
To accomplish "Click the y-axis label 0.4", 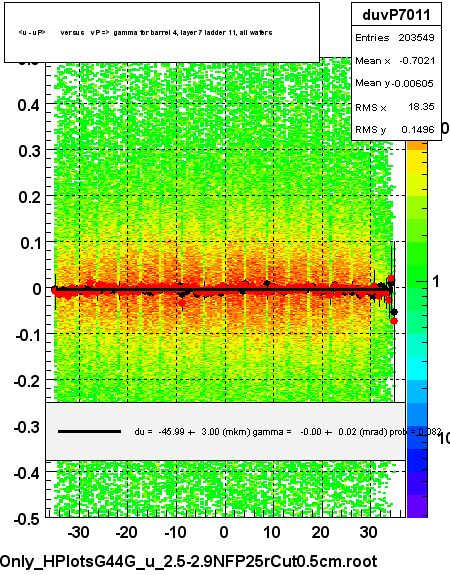I will click(x=29, y=105).
